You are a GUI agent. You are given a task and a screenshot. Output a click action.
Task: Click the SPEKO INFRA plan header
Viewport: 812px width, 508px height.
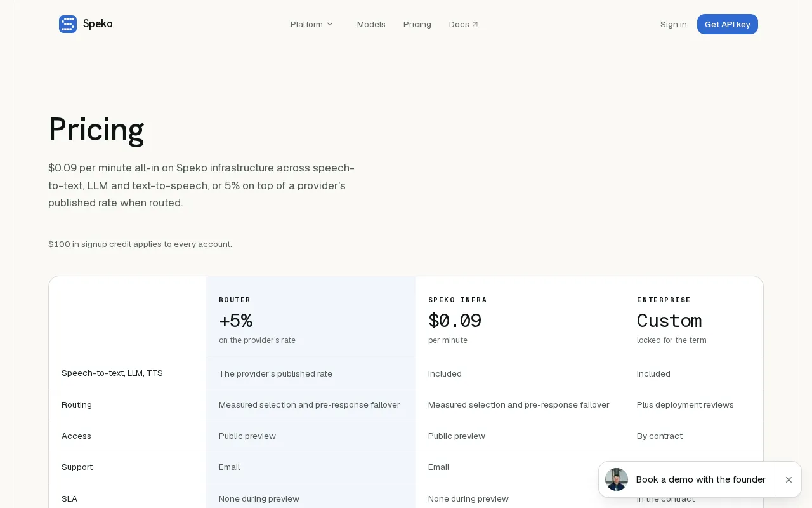pyautogui.click(x=457, y=300)
